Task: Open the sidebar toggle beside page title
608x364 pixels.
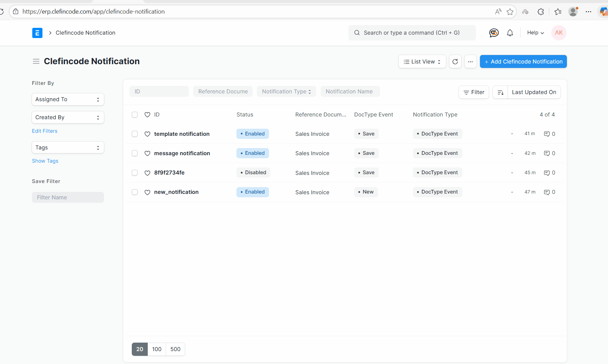Action: click(36, 61)
